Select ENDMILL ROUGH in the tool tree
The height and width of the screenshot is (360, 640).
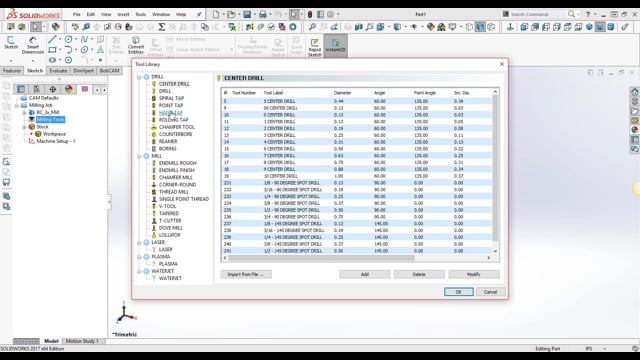tap(178, 163)
